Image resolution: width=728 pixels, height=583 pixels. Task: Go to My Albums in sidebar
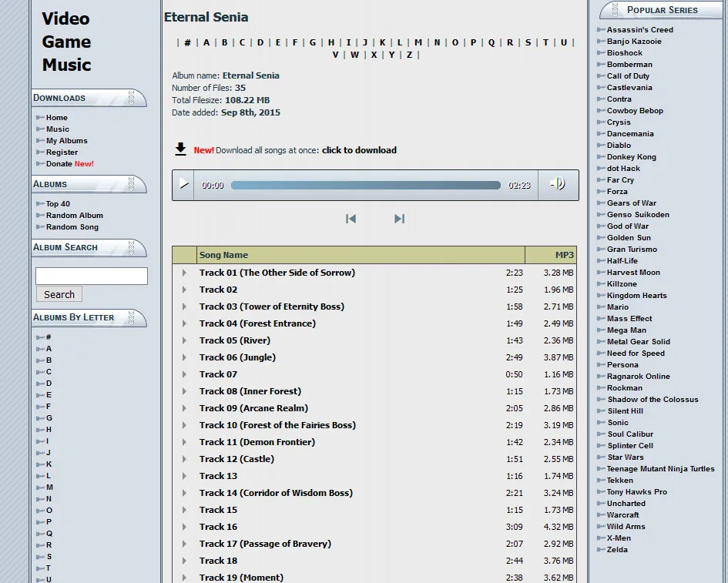(66, 141)
